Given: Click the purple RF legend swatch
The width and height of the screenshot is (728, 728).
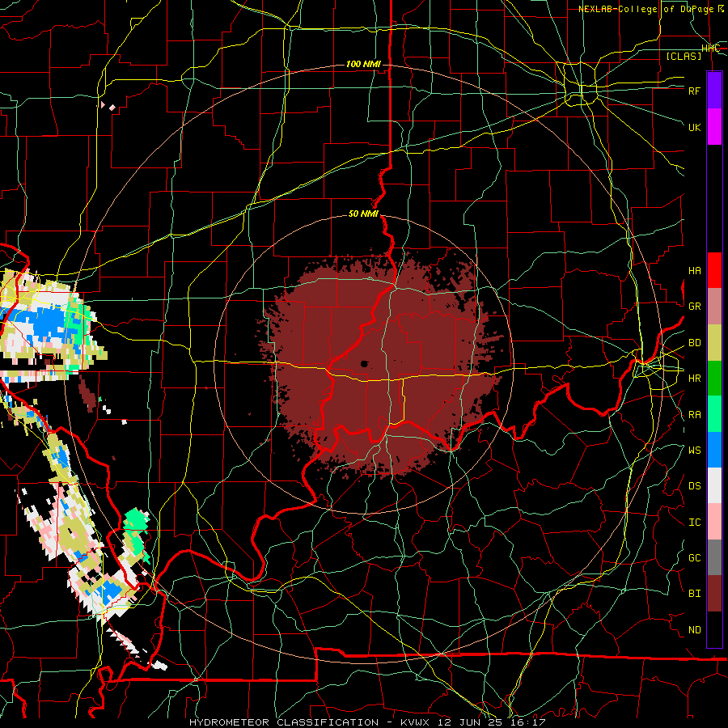Looking at the screenshot, I should pyautogui.click(x=714, y=91).
